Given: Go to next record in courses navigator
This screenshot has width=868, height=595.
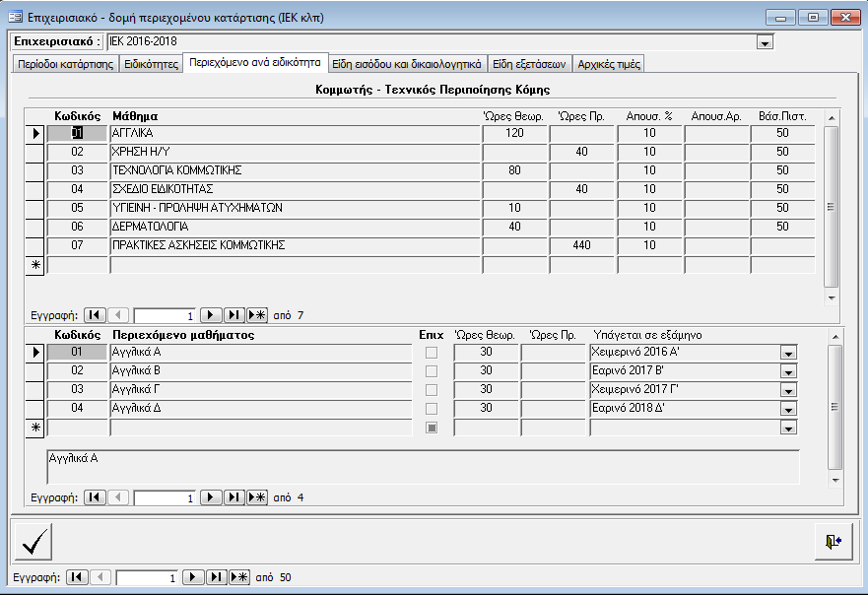Looking at the screenshot, I should tap(211, 315).
